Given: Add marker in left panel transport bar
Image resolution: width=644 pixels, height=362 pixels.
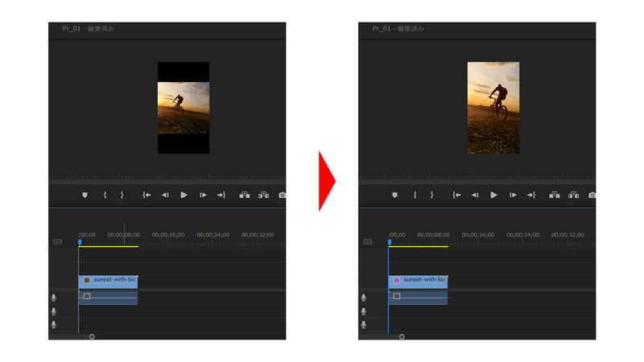Looking at the screenshot, I should [x=85, y=195].
